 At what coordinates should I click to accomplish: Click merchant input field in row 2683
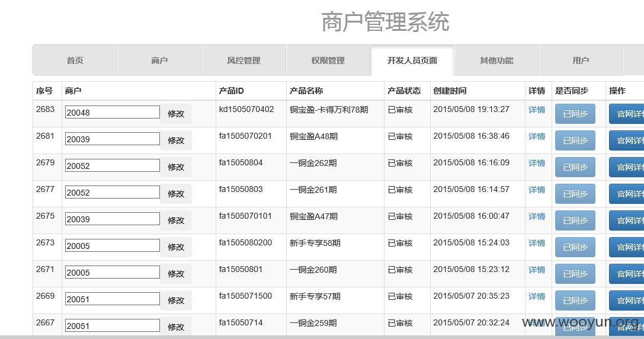(x=112, y=112)
